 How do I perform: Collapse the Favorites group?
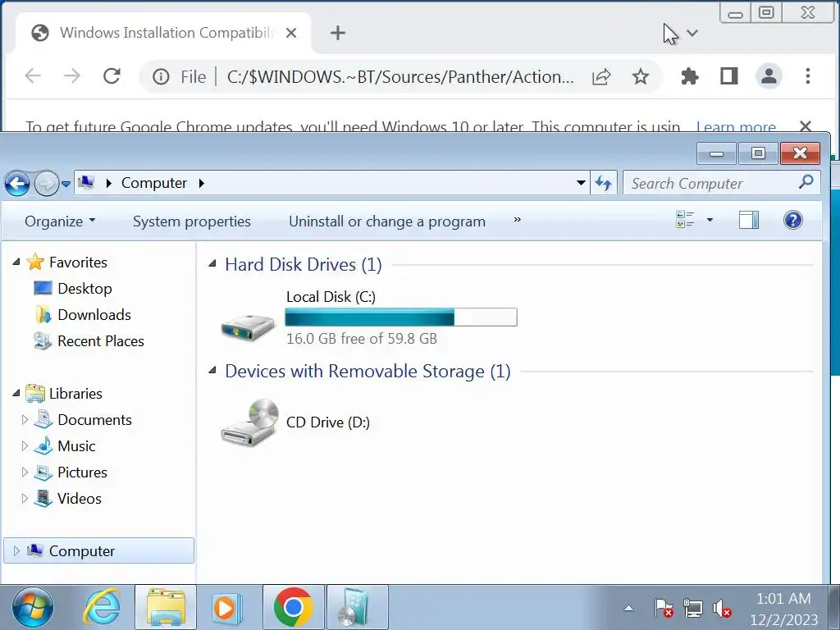tap(16, 262)
